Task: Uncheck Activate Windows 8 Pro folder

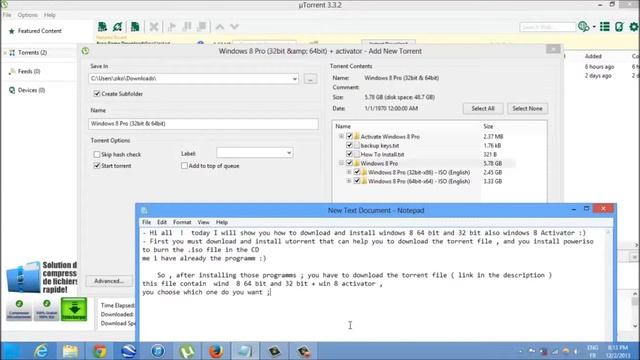Action: [x=349, y=136]
